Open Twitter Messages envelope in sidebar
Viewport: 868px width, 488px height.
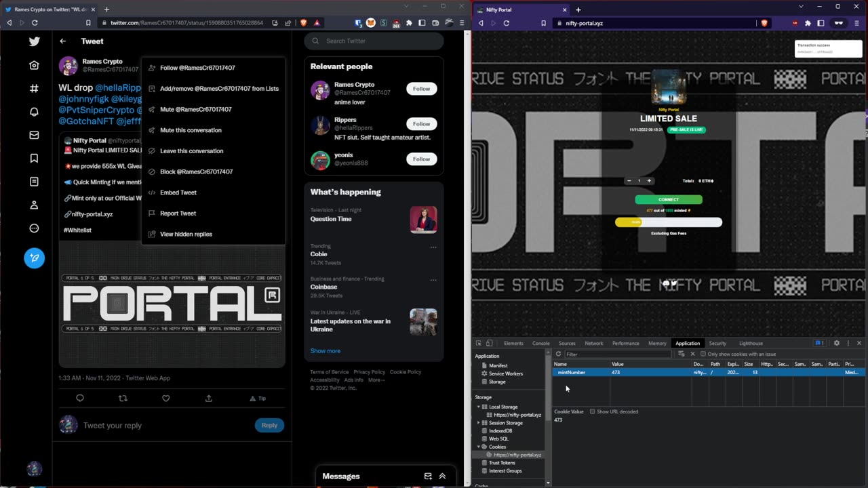pos(34,135)
